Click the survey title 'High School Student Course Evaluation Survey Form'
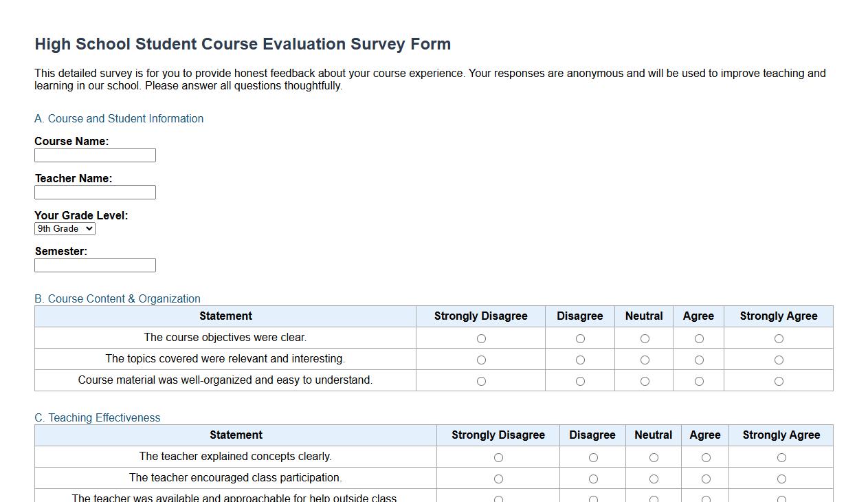 [243, 43]
